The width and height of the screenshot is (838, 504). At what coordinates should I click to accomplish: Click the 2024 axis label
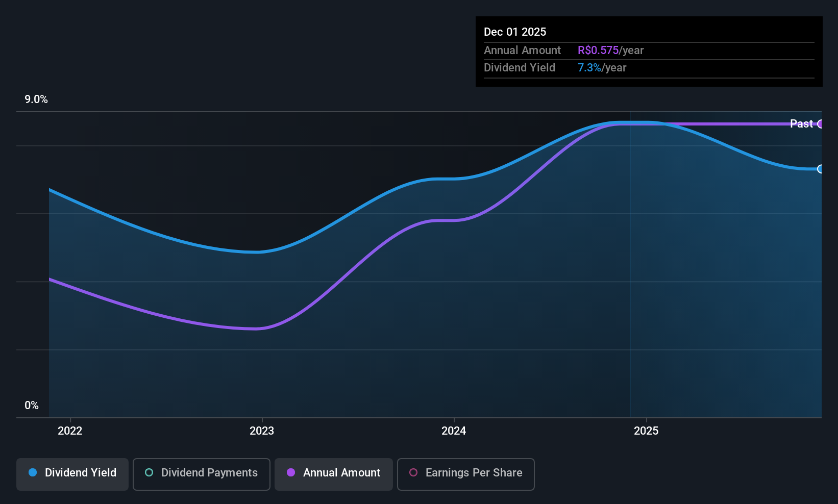click(454, 431)
